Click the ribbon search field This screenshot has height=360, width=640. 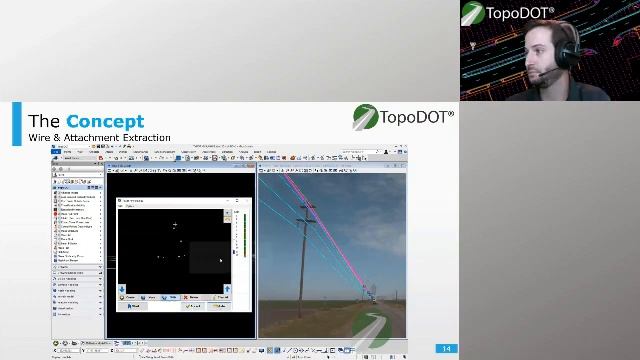click(x=359, y=152)
